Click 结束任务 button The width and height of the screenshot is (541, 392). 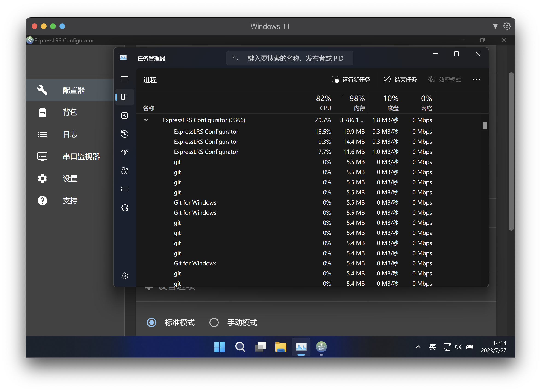pos(400,79)
